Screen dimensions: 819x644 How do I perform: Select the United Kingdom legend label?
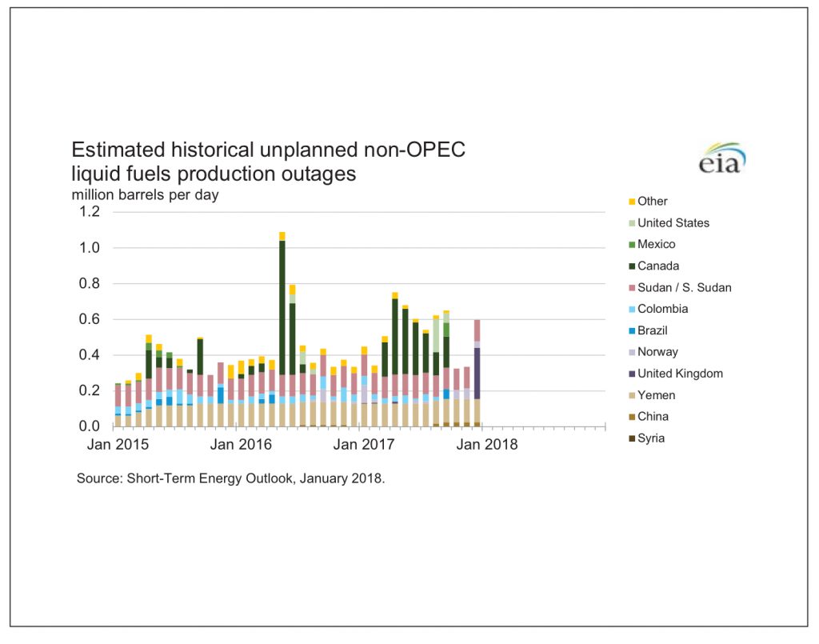pos(680,374)
